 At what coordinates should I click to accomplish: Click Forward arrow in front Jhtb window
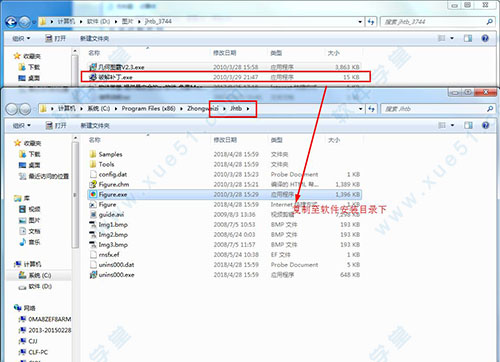[25, 109]
